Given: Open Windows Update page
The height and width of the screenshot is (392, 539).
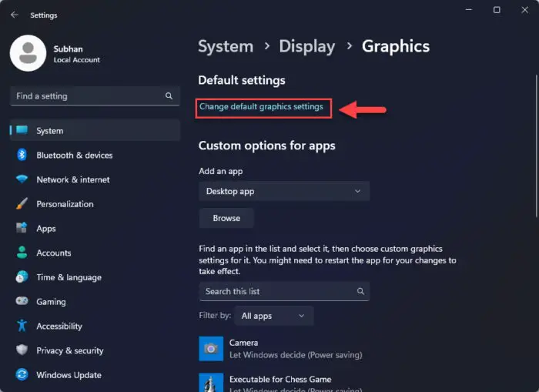Looking at the screenshot, I should (x=69, y=375).
